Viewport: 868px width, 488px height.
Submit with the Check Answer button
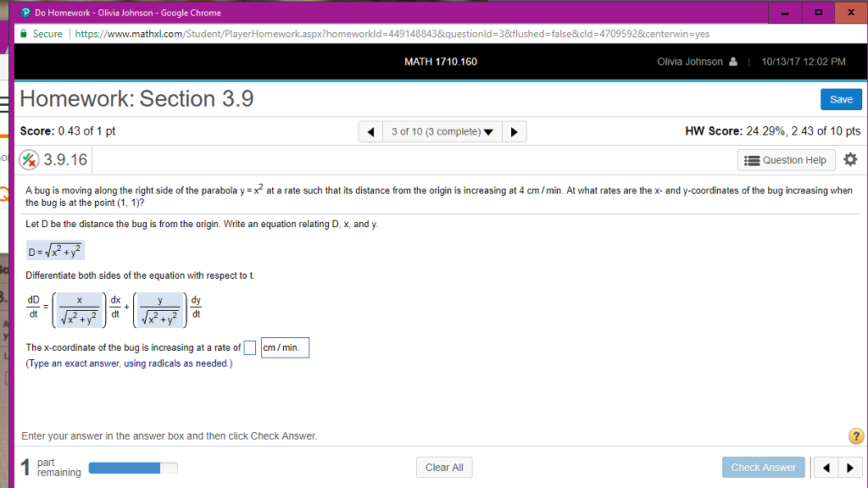(763, 467)
